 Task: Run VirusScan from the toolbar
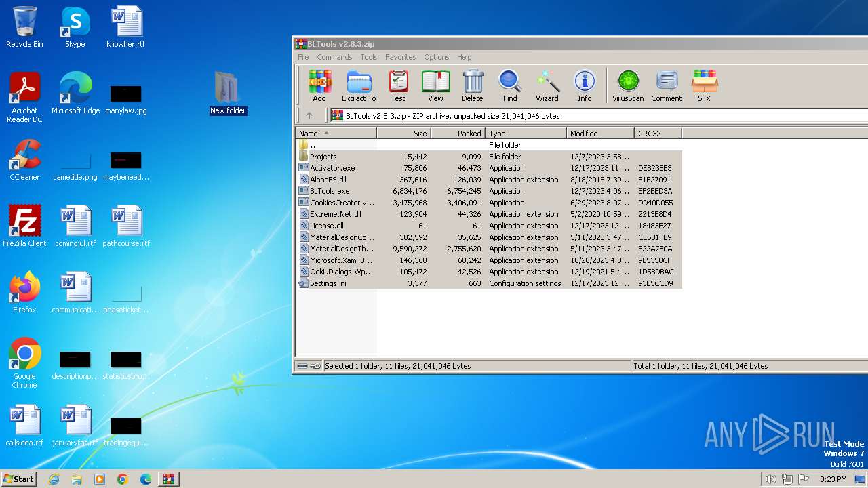[628, 86]
